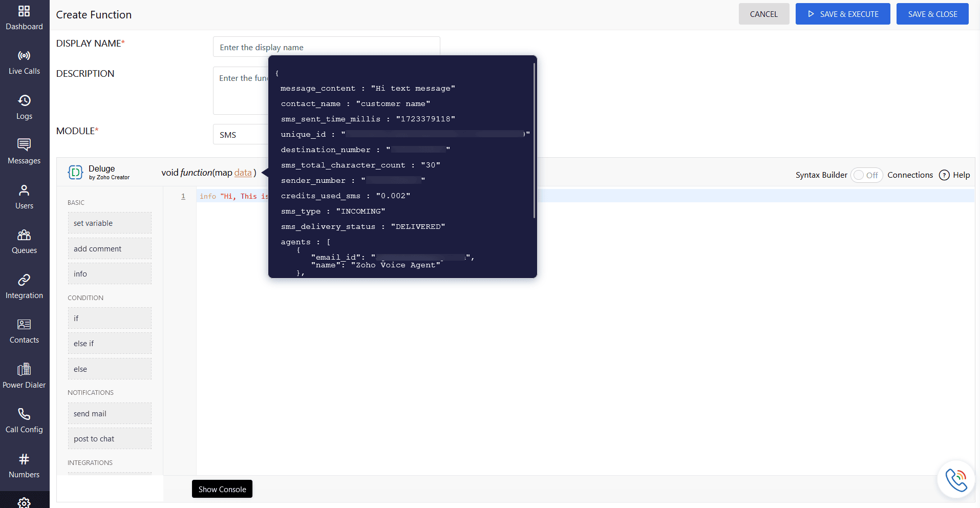The image size is (980, 508).
Task: Open Numbers hash icon in sidebar
Action: pyautogui.click(x=24, y=459)
